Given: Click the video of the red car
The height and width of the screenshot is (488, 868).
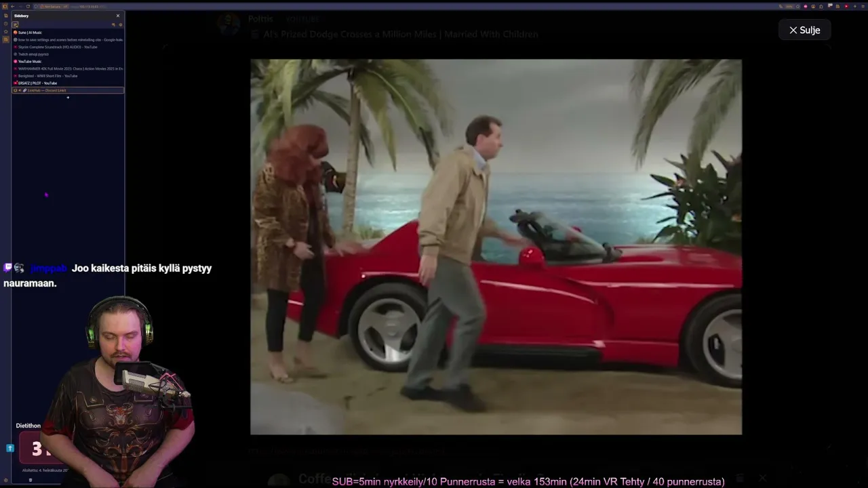Looking at the screenshot, I should coord(496,247).
